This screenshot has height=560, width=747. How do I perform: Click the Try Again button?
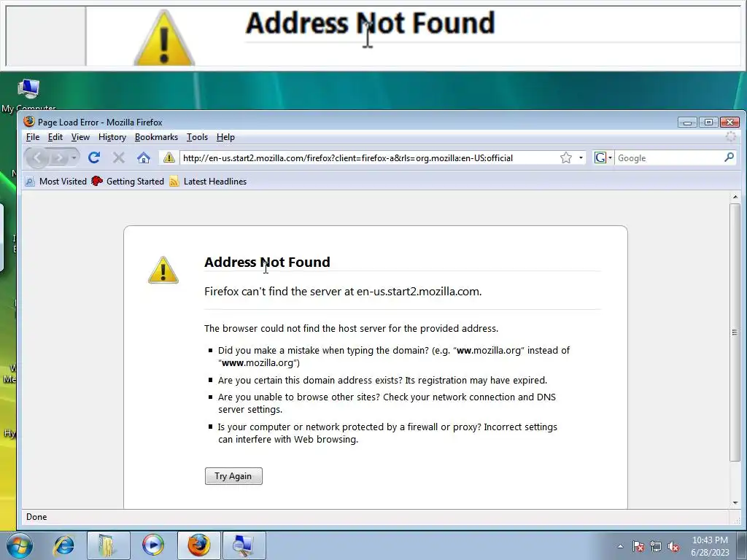coord(233,476)
